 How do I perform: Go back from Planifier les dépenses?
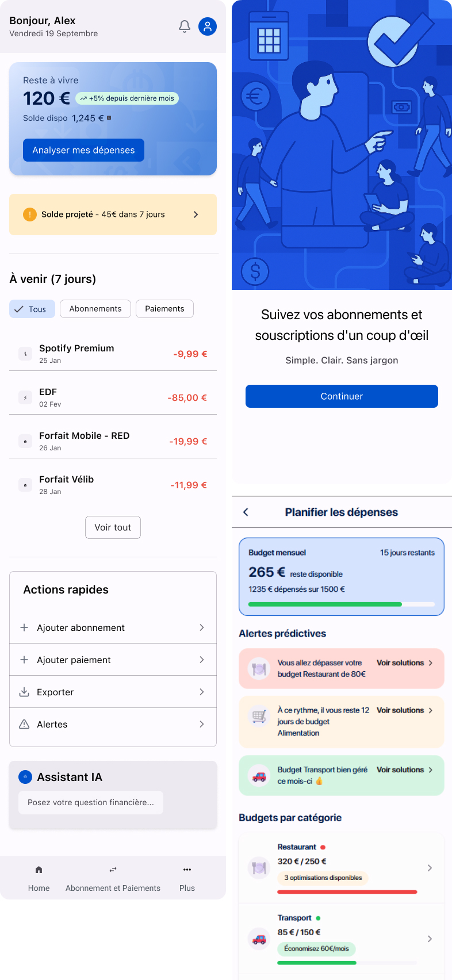(246, 512)
